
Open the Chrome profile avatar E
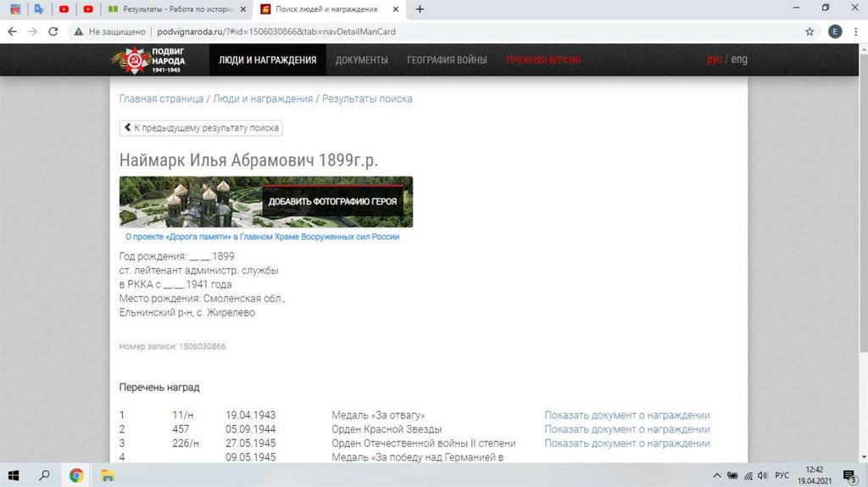835,31
